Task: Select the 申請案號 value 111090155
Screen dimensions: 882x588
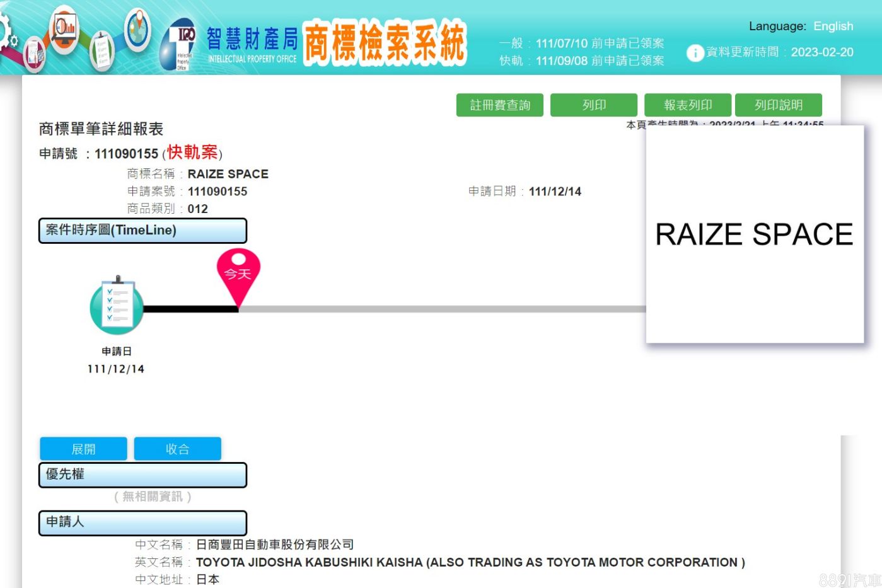Action: [218, 192]
